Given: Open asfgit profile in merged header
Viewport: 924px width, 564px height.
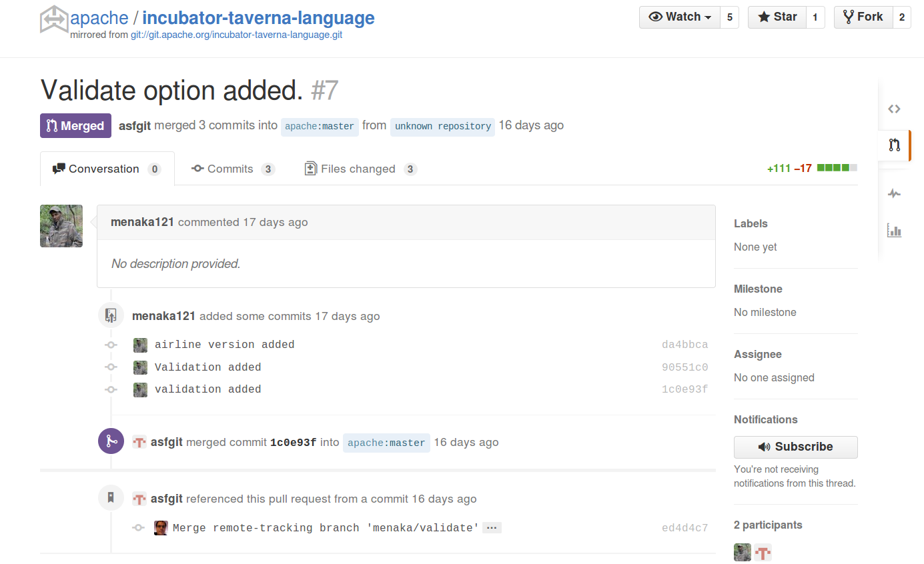Looking at the screenshot, I should 135,125.
